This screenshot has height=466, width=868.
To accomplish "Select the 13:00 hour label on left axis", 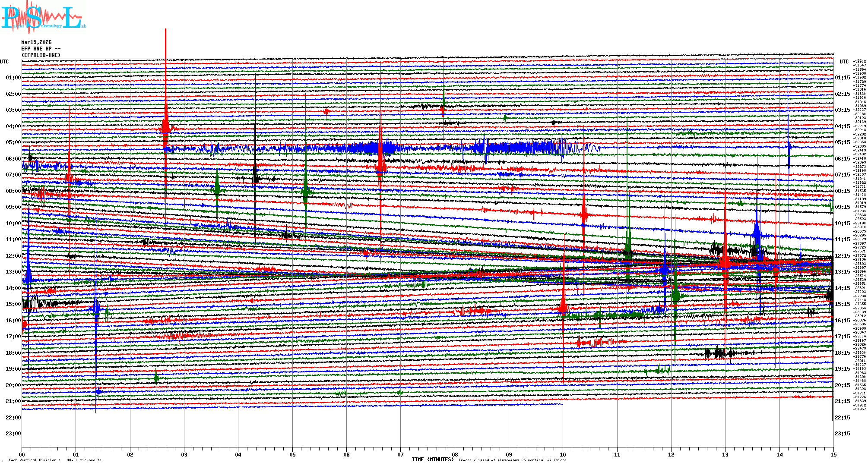I will 13,272.
